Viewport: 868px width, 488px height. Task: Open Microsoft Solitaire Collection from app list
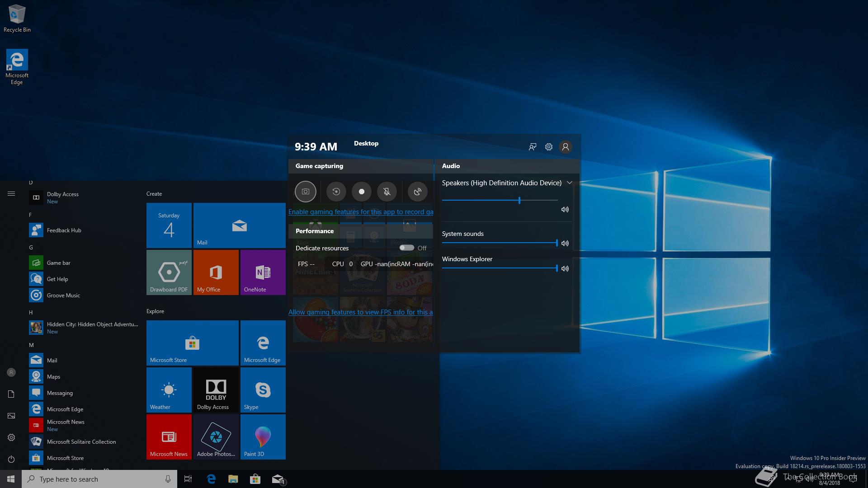pyautogui.click(x=84, y=441)
